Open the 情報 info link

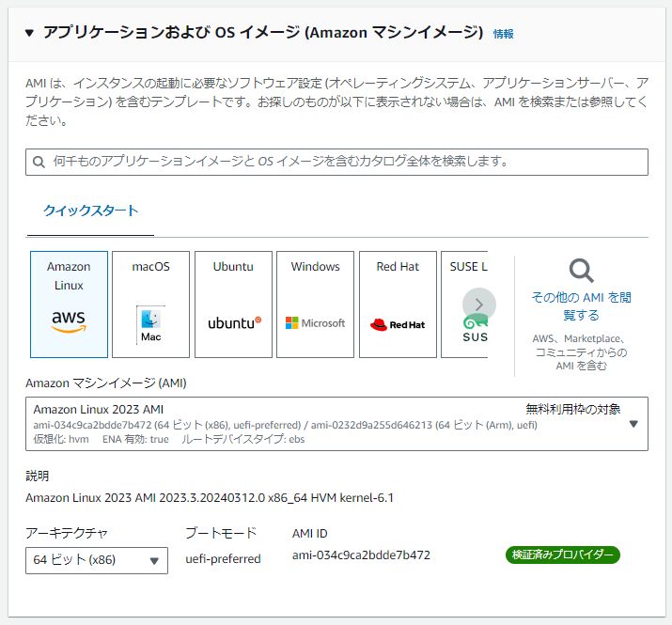pyautogui.click(x=503, y=34)
